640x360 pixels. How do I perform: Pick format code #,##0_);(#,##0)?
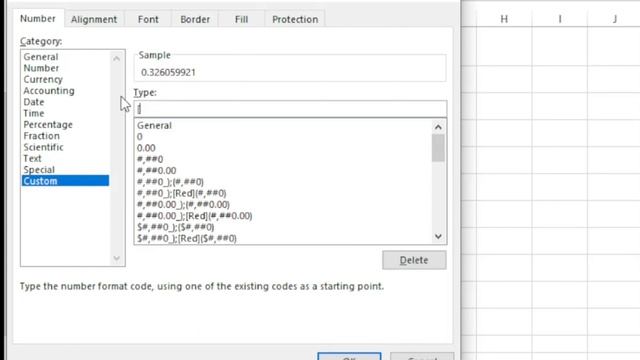pos(170,182)
